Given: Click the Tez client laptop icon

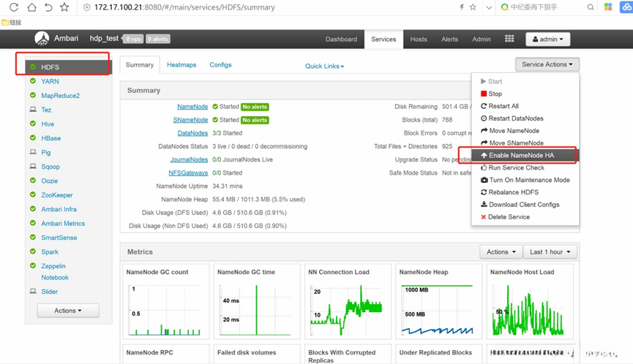Looking at the screenshot, I should [x=33, y=109].
